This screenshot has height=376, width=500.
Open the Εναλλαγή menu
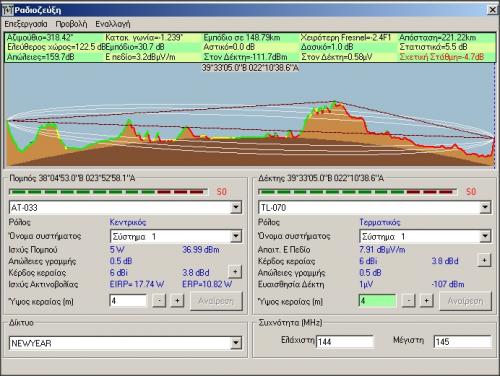tap(113, 24)
